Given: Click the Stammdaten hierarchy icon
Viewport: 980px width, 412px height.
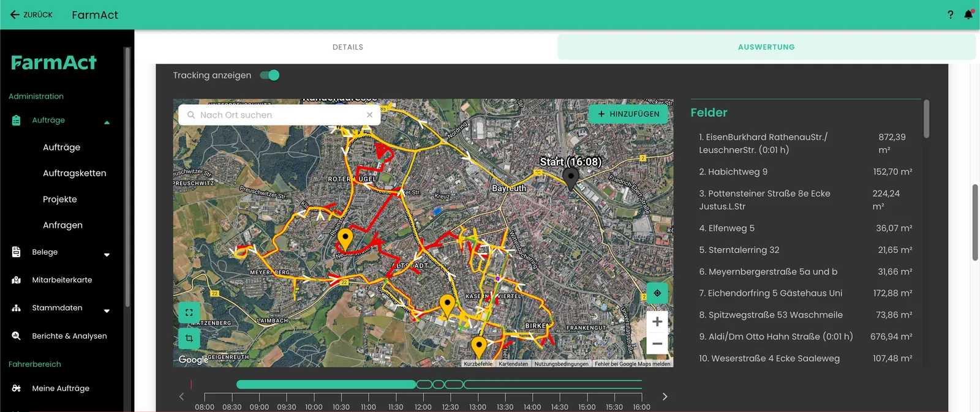Looking at the screenshot, I should [x=17, y=308].
